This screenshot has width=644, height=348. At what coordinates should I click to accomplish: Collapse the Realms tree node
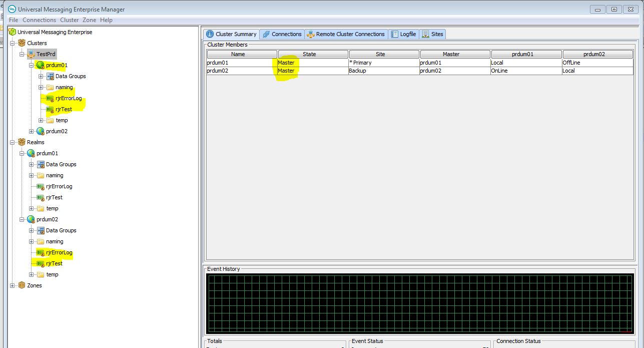[x=13, y=142]
